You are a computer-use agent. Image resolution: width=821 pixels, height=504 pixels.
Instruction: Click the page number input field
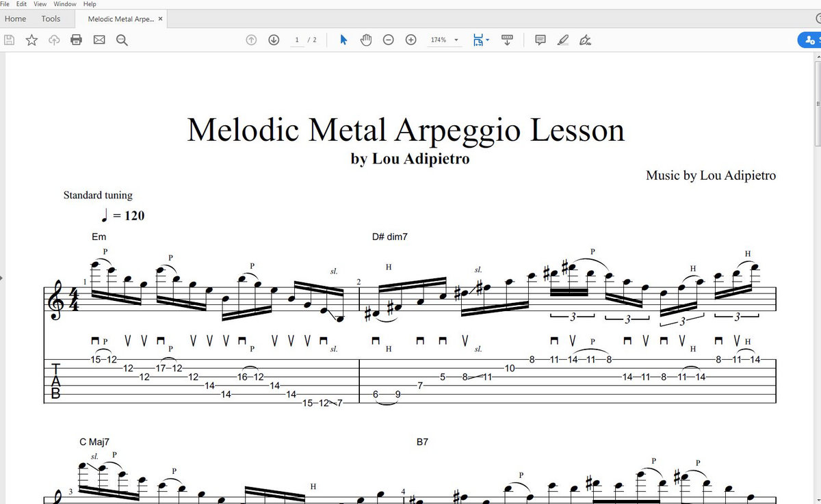click(x=296, y=40)
